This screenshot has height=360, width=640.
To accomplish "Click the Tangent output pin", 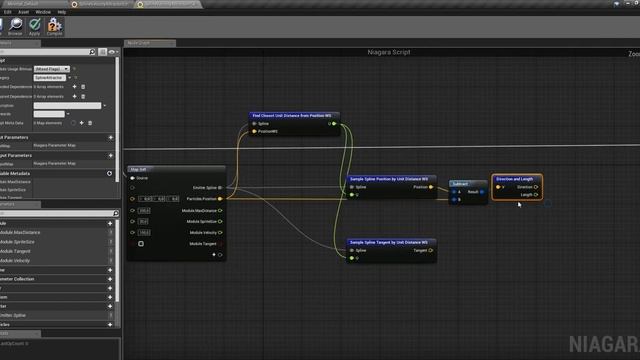I will click(431, 250).
